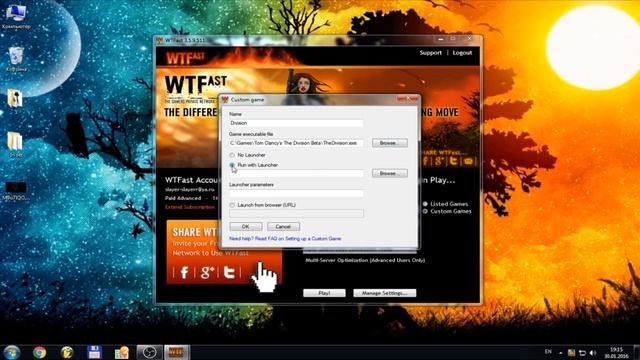Share WTFast on Facebook in orange banner
The width and height of the screenshot is (640, 360).
[x=184, y=272]
